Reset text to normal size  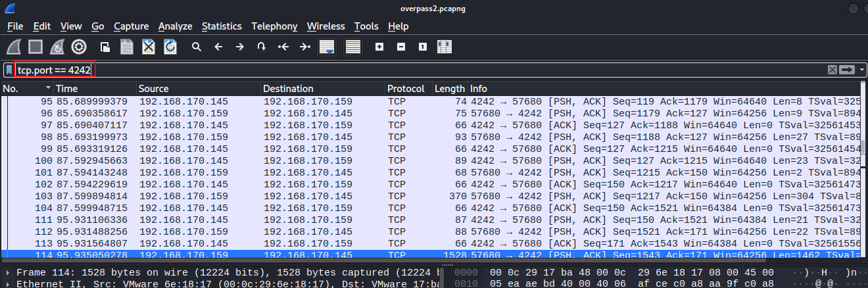tap(422, 47)
